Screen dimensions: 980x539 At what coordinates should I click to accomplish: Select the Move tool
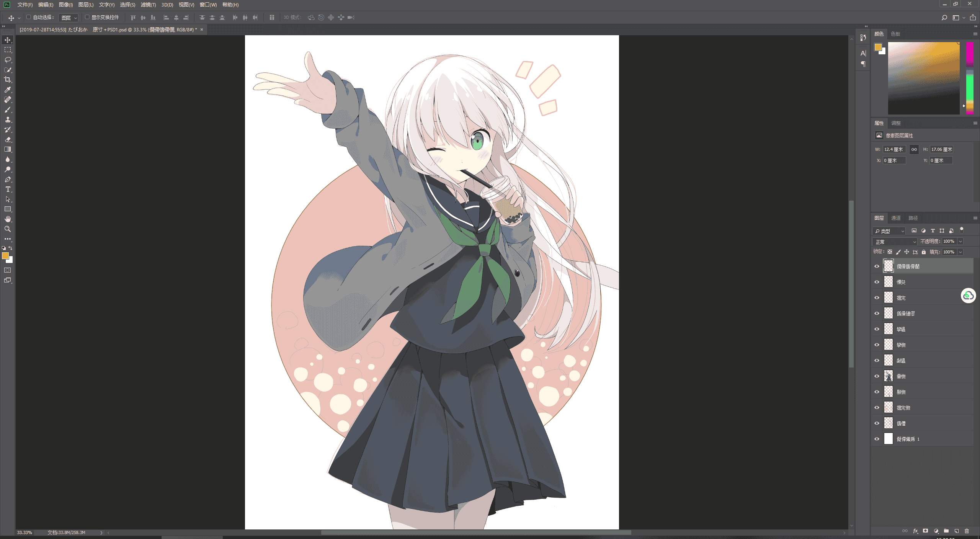[x=8, y=40]
